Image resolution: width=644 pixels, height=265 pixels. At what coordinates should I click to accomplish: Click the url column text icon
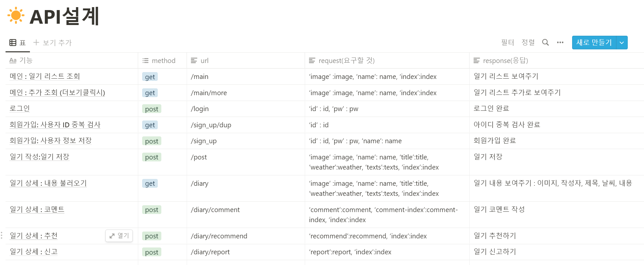pos(194,60)
